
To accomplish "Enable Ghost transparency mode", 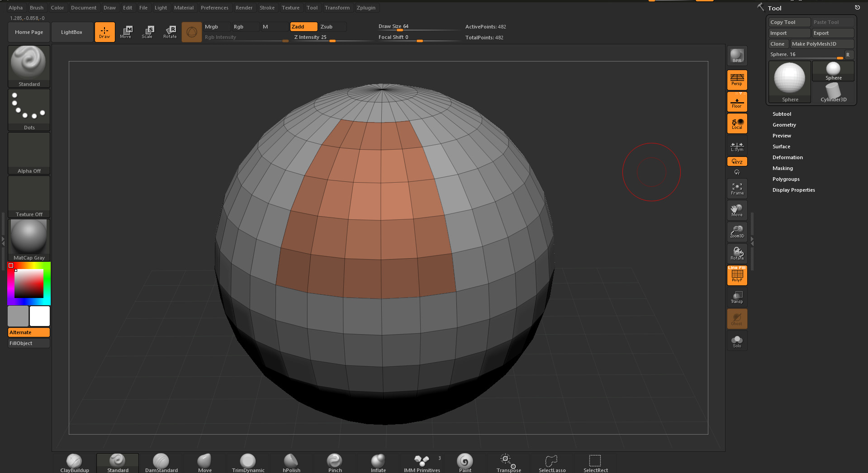I will tap(736, 318).
